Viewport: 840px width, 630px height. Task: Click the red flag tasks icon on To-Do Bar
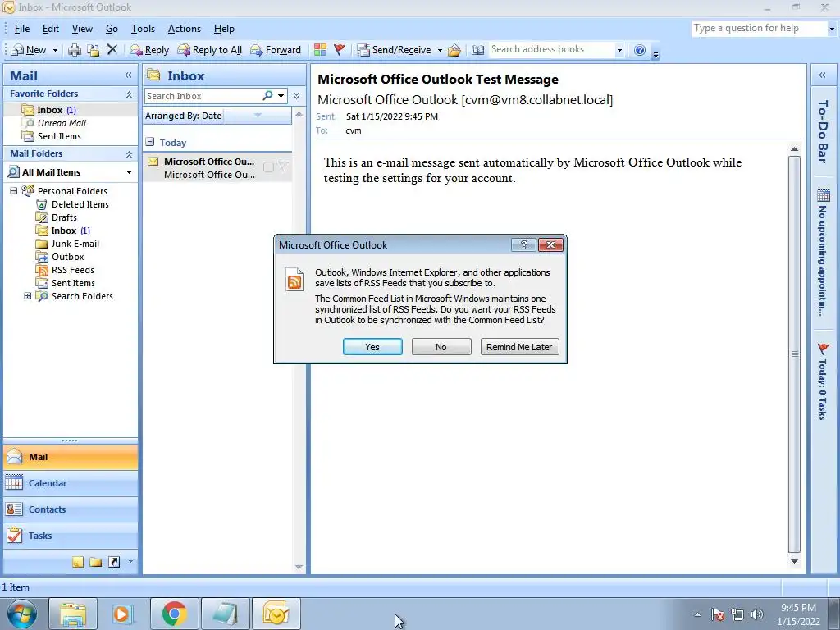point(824,349)
